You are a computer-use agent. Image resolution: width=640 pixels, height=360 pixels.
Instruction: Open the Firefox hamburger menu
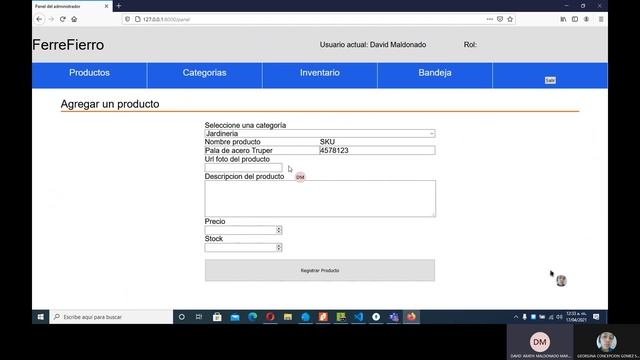point(601,19)
